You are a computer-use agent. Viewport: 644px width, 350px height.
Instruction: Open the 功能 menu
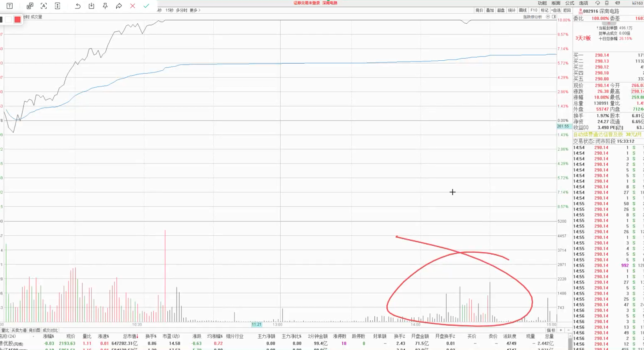[542, 3]
